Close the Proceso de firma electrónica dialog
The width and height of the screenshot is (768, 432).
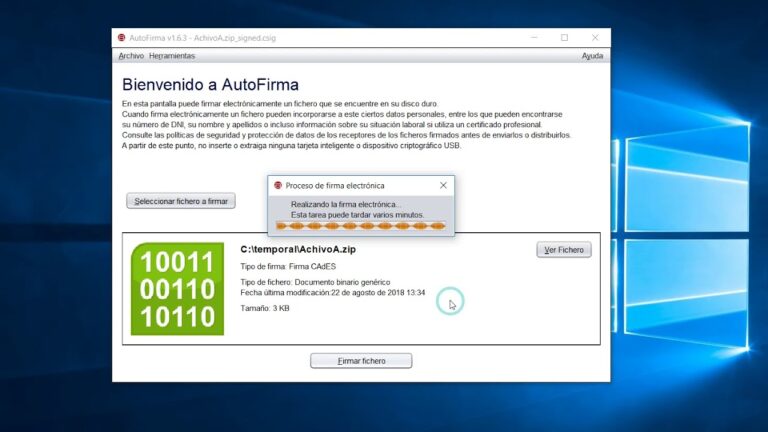click(x=443, y=185)
